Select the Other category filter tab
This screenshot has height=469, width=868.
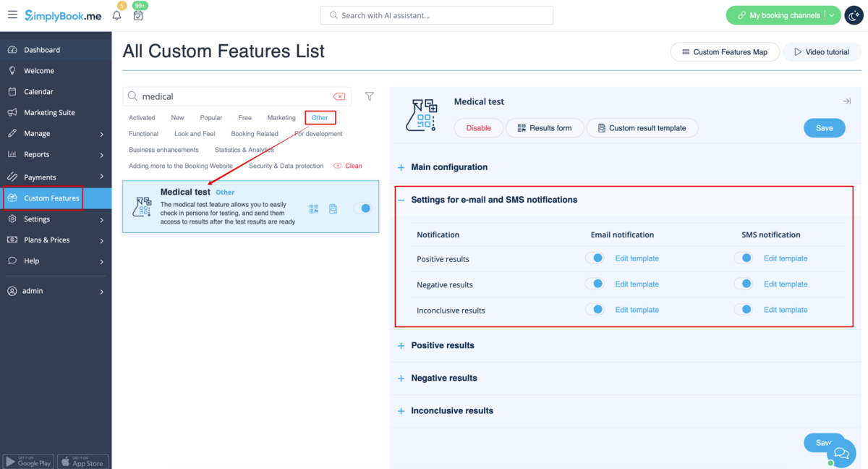(320, 117)
